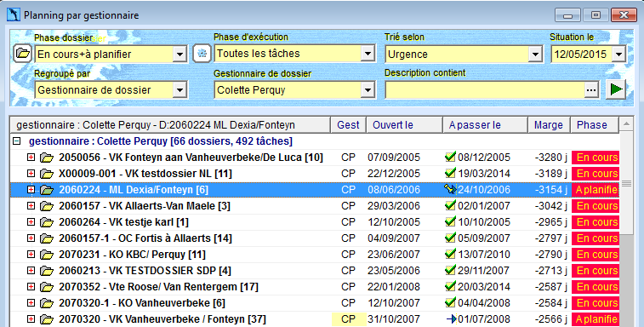
Task: Click the green check icon next to 05/09/2007
Action: [451, 238]
